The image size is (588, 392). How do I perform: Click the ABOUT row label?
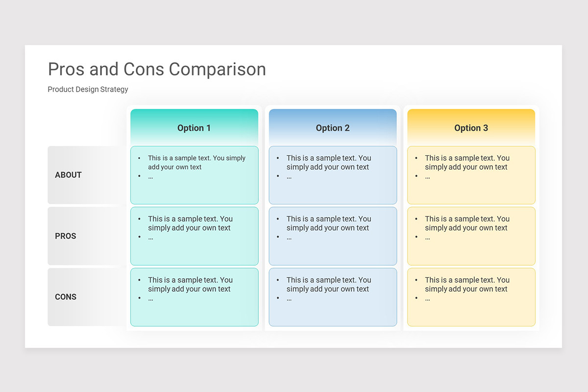[68, 175]
